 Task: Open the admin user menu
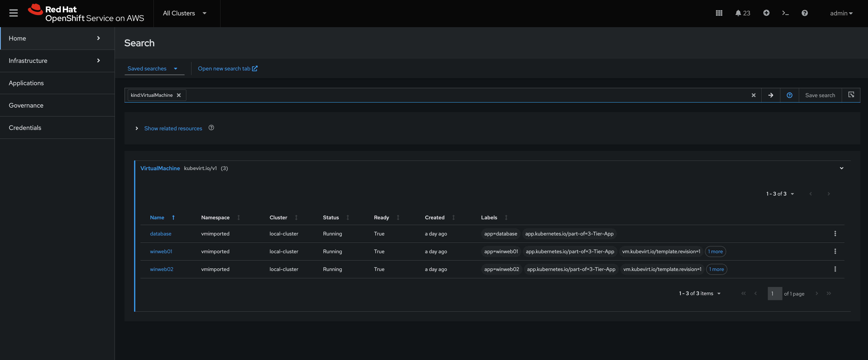tap(841, 13)
